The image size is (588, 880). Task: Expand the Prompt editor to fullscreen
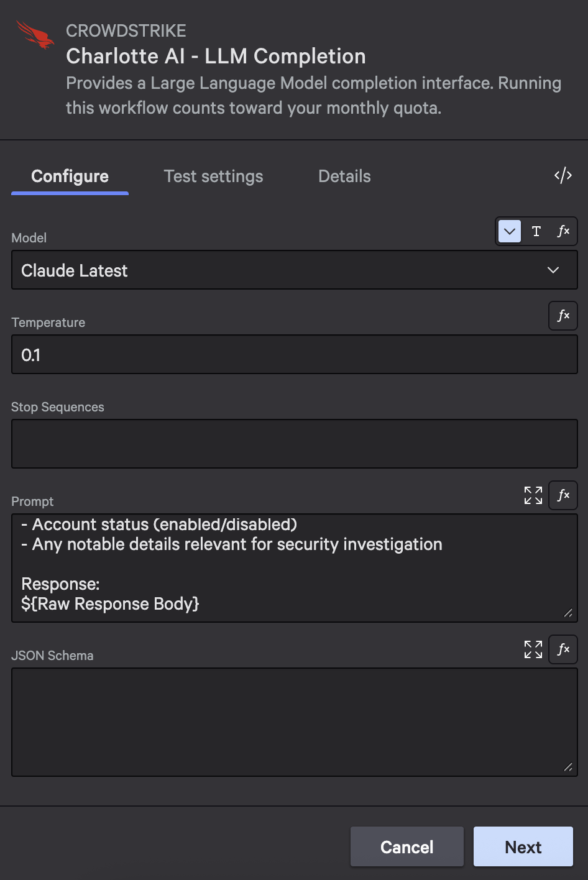point(533,495)
